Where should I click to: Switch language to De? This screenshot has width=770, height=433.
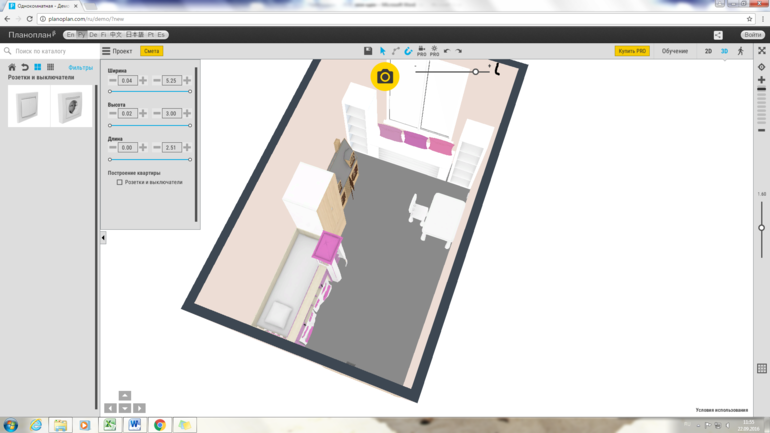click(x=93, y=35)
